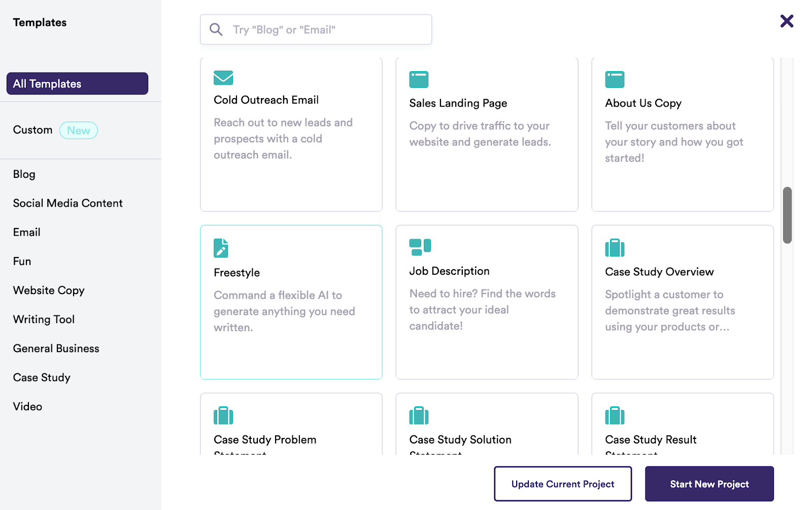This screenshot has height=510, width=812.
Task: Choose the Cold Outreach Email template title
Action: click(266, 100)
